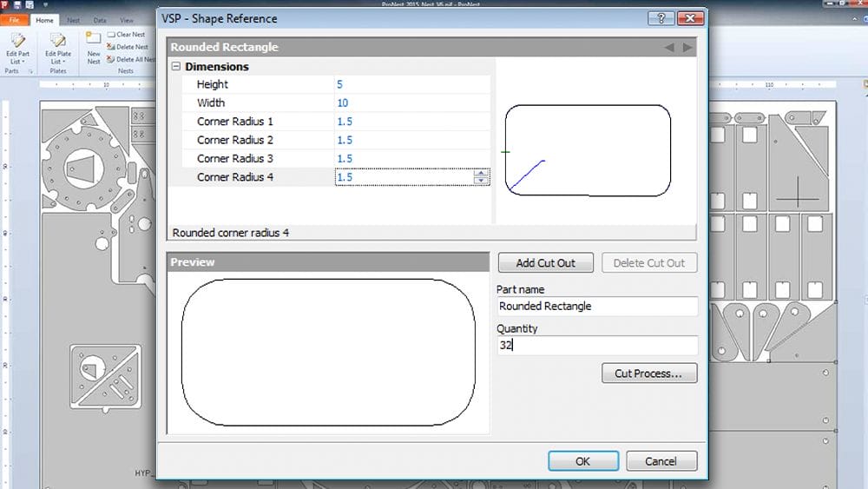
Task: Go to the next shape arrow
Action: tap(687, 48)
